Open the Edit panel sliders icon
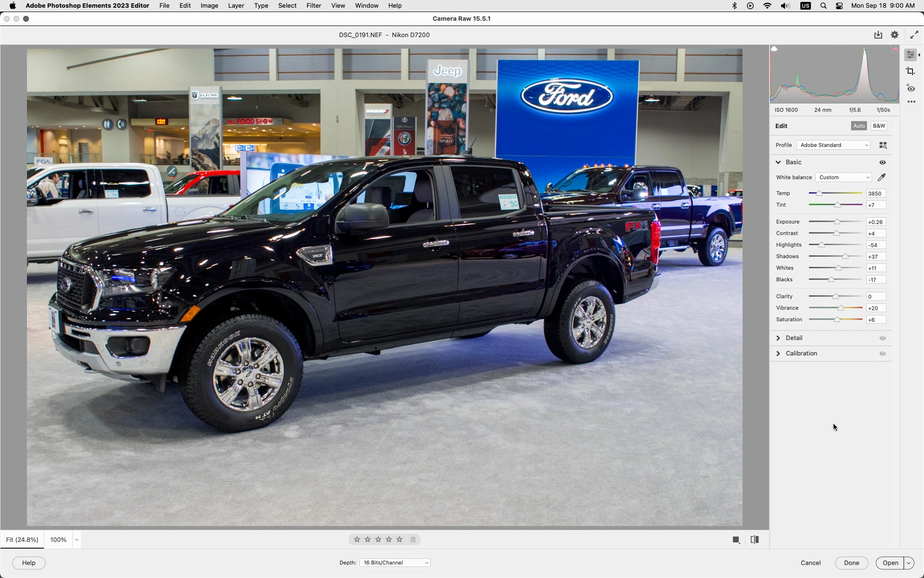 (x=910, y=55)
